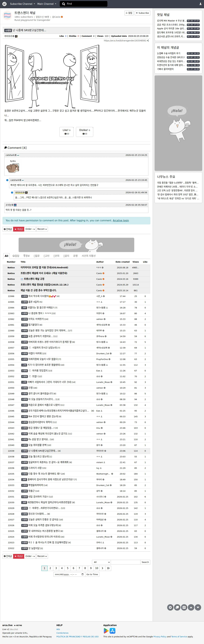Open hot channel item 로지텍 MX Master 4
Image resolution: width=204 pixels, height=644 pixels.
172,21
